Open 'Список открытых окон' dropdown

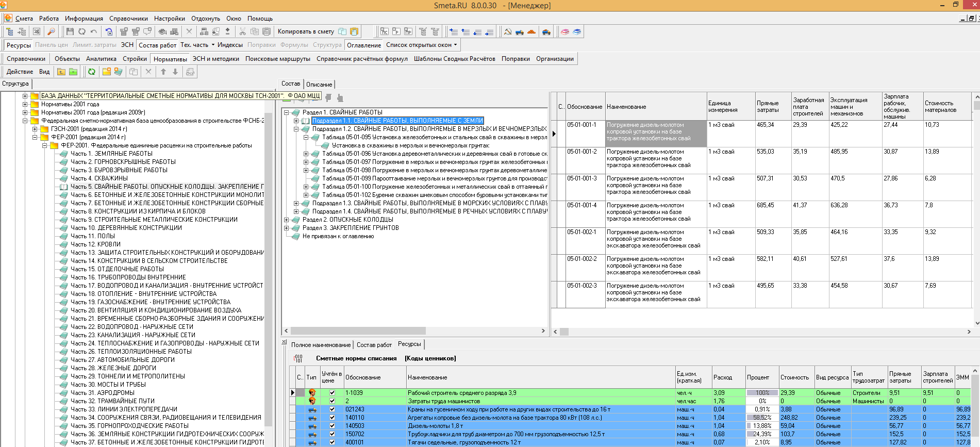455,45
